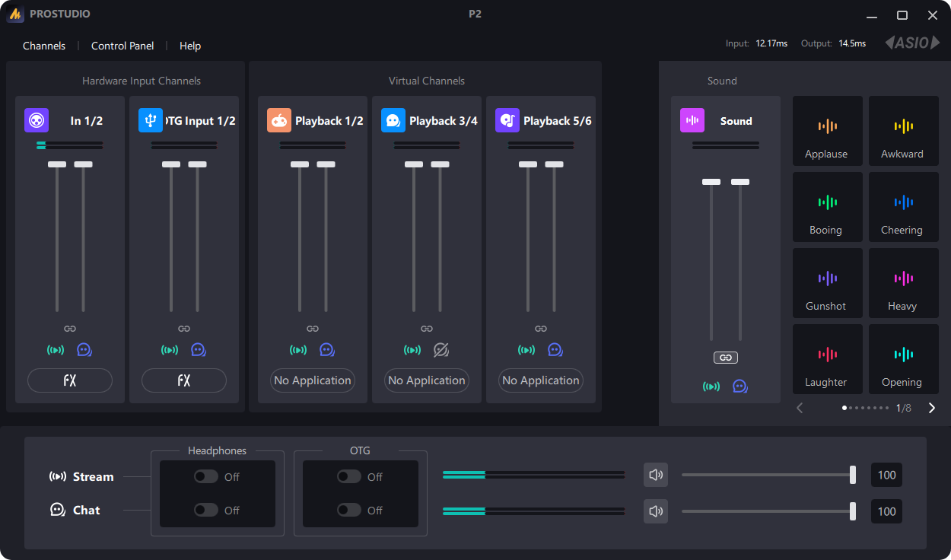This screenshot has height=560, width=951.
Task: Link faders on Playback 5/6 channel
Action: pos(541,329)
